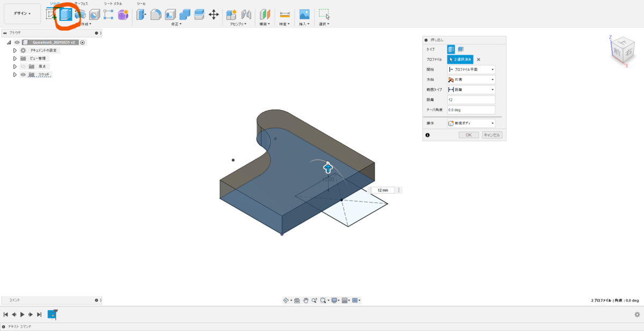Open the 作成 menu dropdown
Screen dimensions: 644x331
click(85, 24)
